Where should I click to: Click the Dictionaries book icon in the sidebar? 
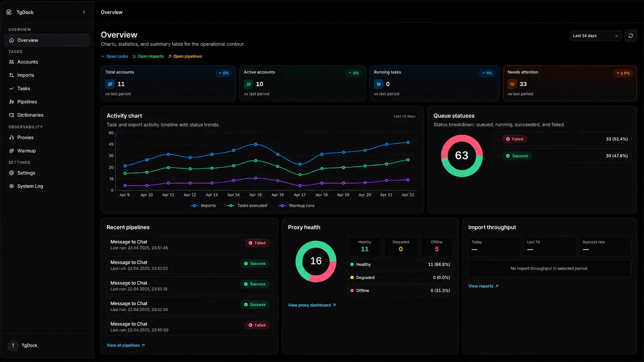point(12,115)
